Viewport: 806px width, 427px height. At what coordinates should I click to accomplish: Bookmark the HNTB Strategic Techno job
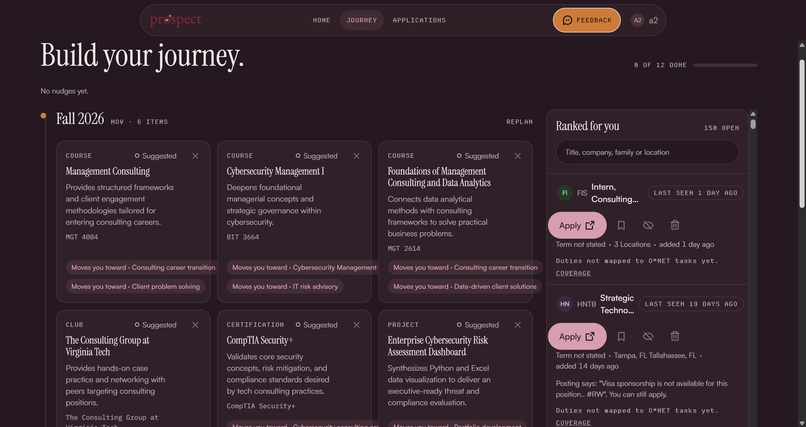point(621,336)
